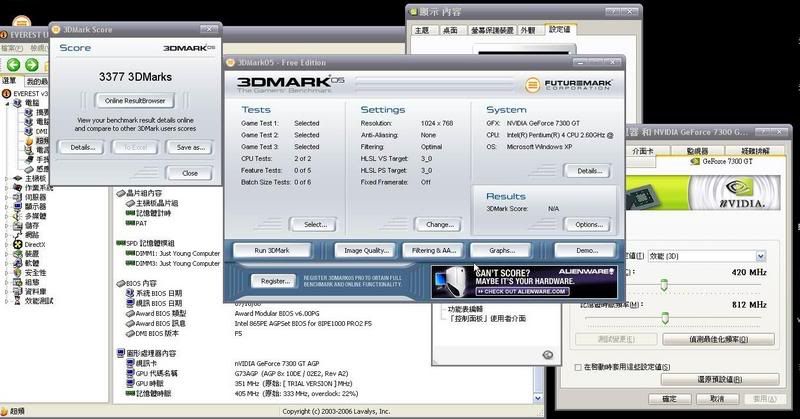Select the 電腦 computer icon in EVEREST tree

(18, 103)
